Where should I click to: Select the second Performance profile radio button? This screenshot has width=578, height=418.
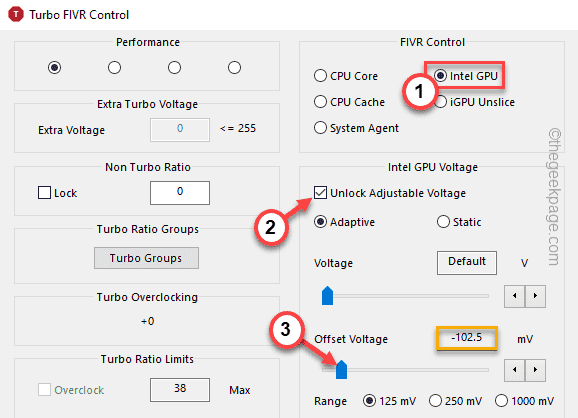pos(114,67)
